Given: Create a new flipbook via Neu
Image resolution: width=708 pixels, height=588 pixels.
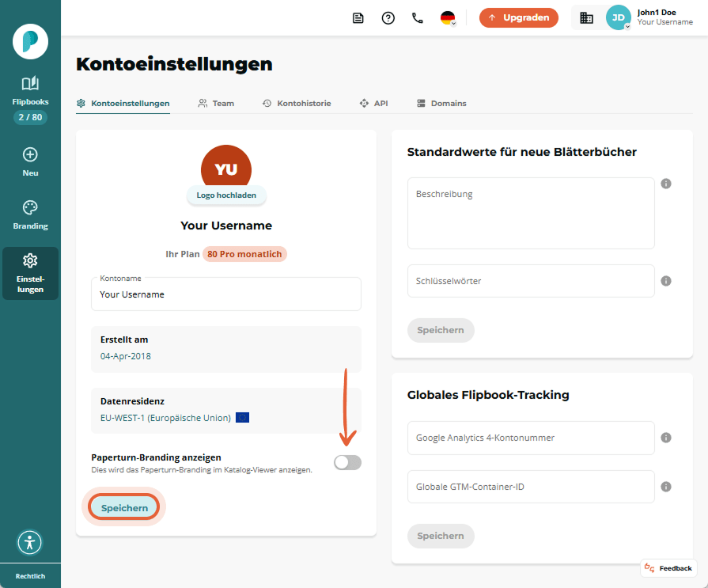Looking at the screenshot, I should 30,162.
